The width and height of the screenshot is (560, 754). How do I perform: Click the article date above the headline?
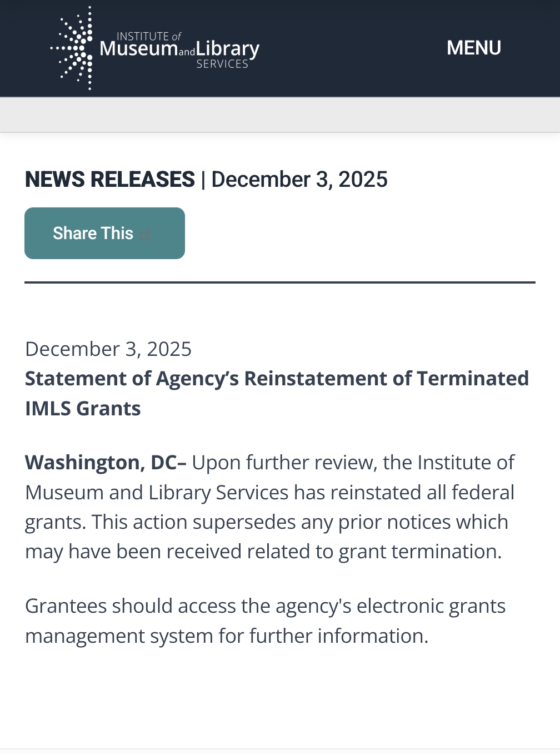tap(108, 349)
